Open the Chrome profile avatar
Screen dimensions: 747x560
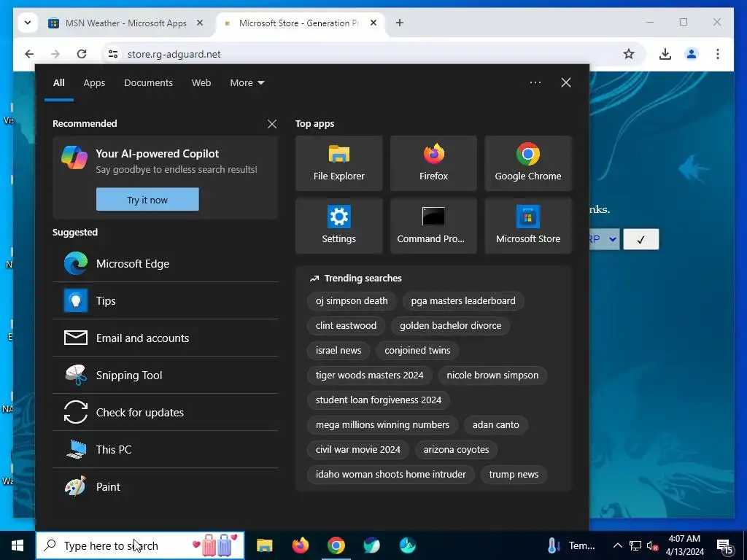pos(692,54)
